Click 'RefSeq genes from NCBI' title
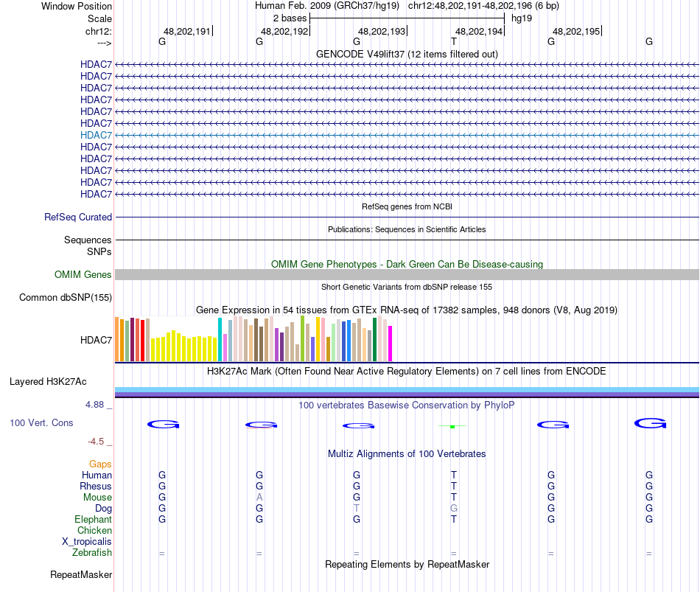This screenshot has width=700, height=592. pyautogui.click(x=407, y=206)
